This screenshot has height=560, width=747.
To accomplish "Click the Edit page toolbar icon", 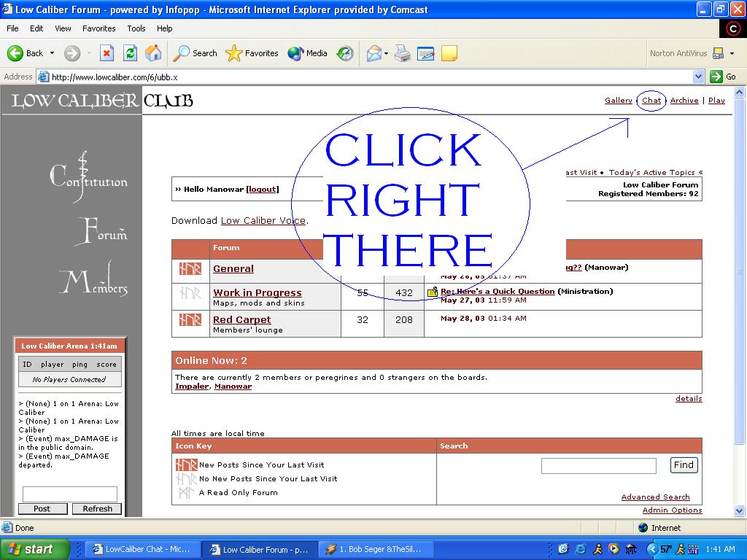I will [x=425, y=53].
